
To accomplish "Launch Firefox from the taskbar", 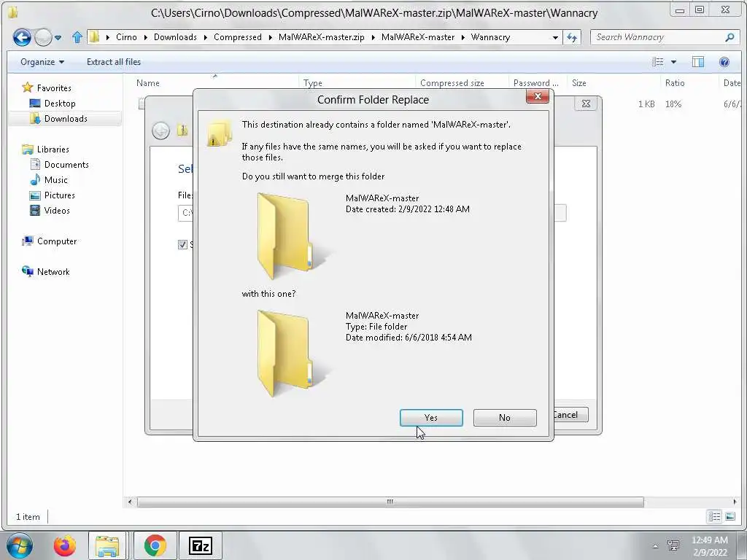I will (65, 545).
